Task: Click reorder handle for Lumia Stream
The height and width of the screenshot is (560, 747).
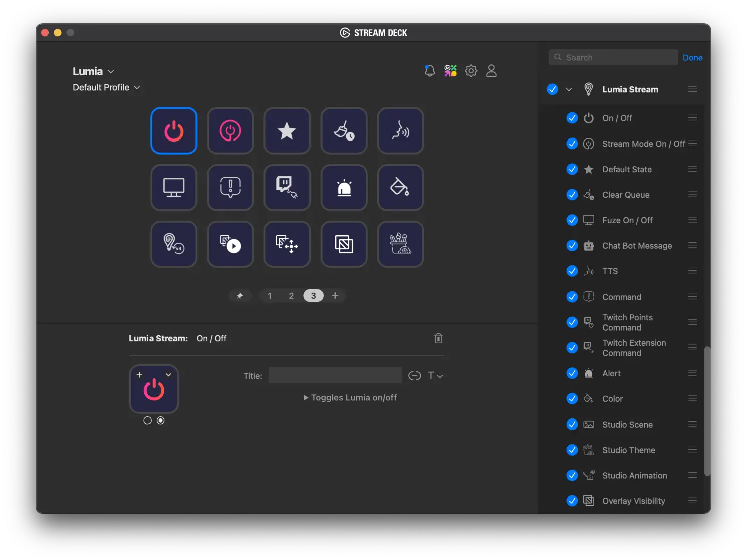Action: tap(692, 89)
